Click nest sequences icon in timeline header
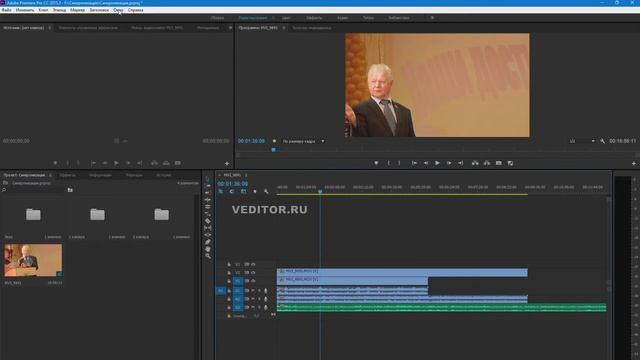This screenshot has width=640, height=360. pyautogui.click(x=221, y=191)
